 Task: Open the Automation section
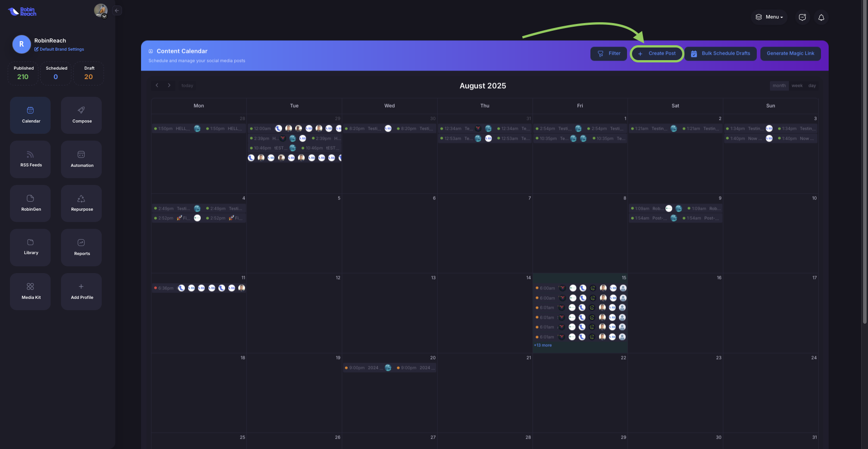click(81, 159)
